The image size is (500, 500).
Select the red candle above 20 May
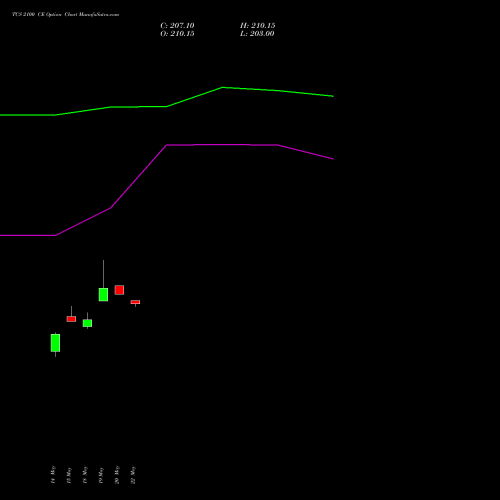point(119,290)
